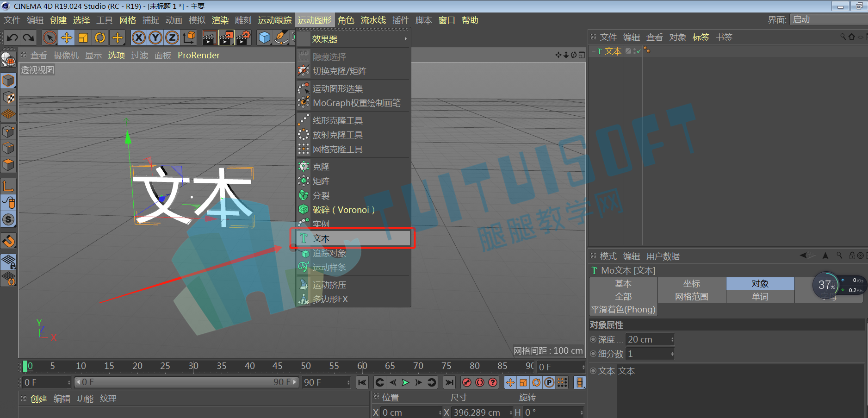This screenshot has width=868, height=418.
Task: Click Make Editable icon in left palette
Action: tap(8, 59)
